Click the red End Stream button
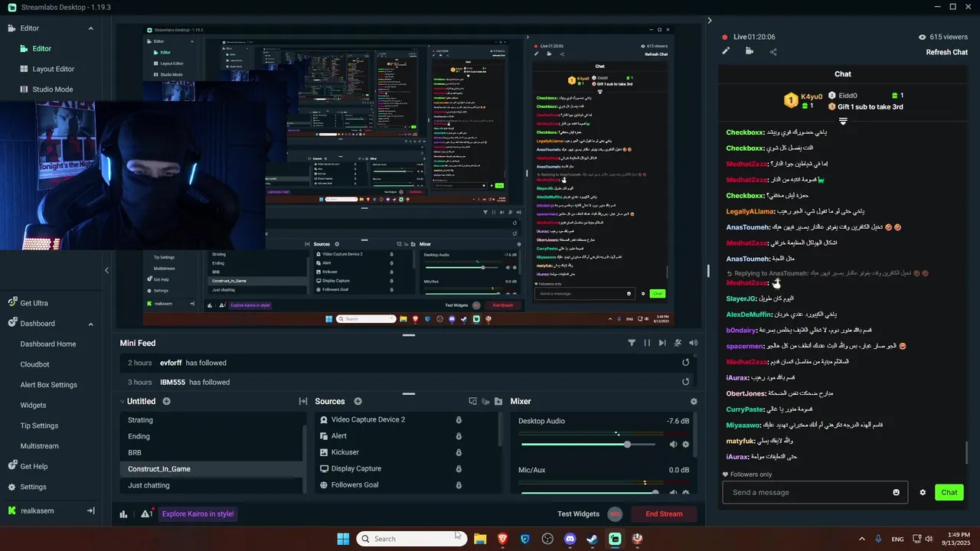Viewport: 980px width, 551px height. (664, 514)
